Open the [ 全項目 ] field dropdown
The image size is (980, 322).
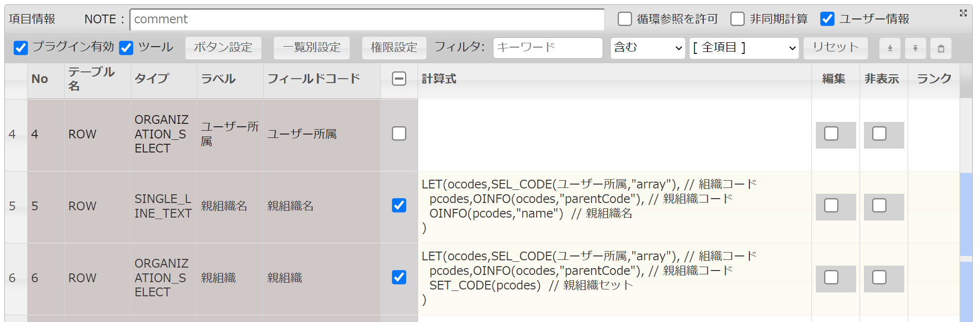[744, 48]
